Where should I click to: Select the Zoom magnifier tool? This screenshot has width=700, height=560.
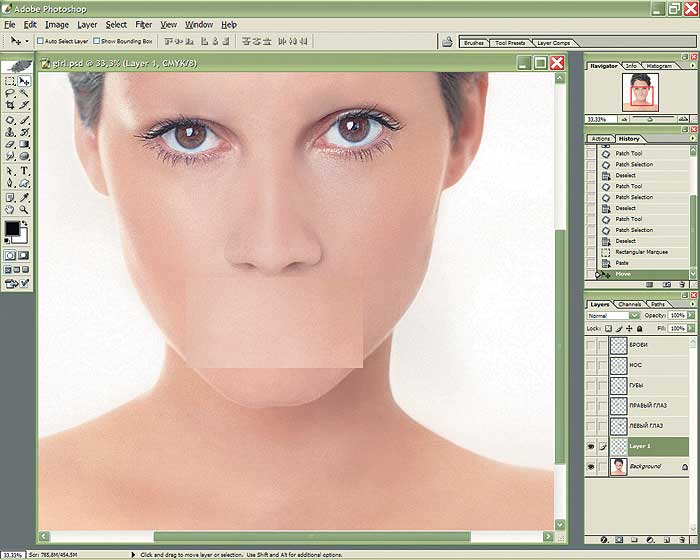point(24,209)
